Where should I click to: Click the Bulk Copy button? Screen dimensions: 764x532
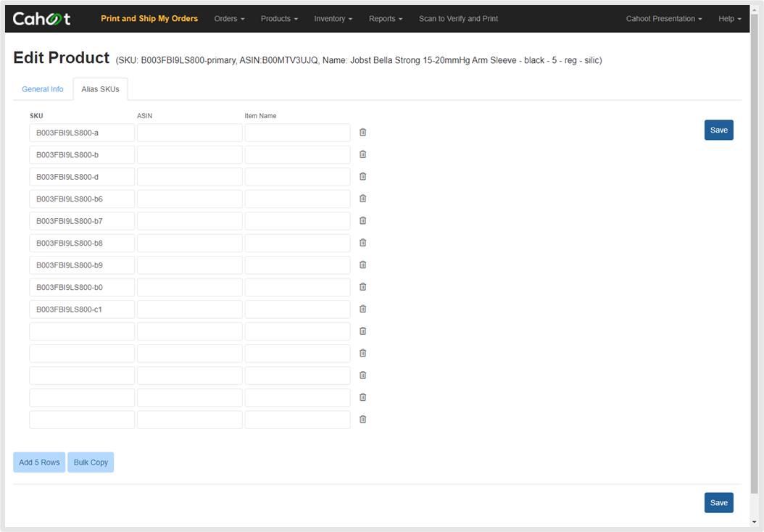coord(91,462)
